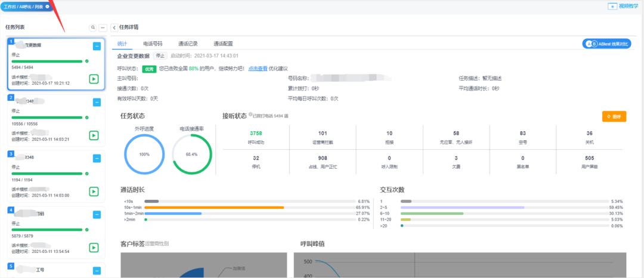Click the 启动时间 2021-03-17 14:43:01 text
The image size is (644, 278).
click(x=205, y=56)
